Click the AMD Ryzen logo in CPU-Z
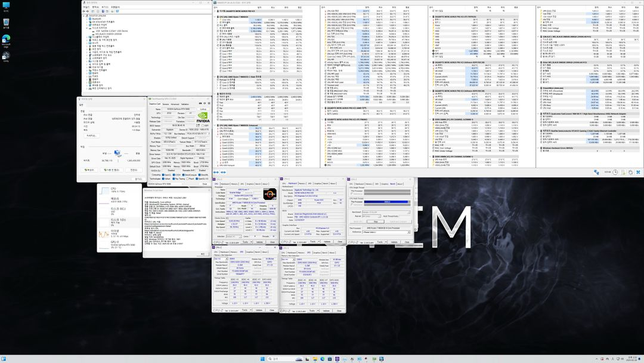The width and height of the screenshot is (644, 363). [x=270, y=194]
